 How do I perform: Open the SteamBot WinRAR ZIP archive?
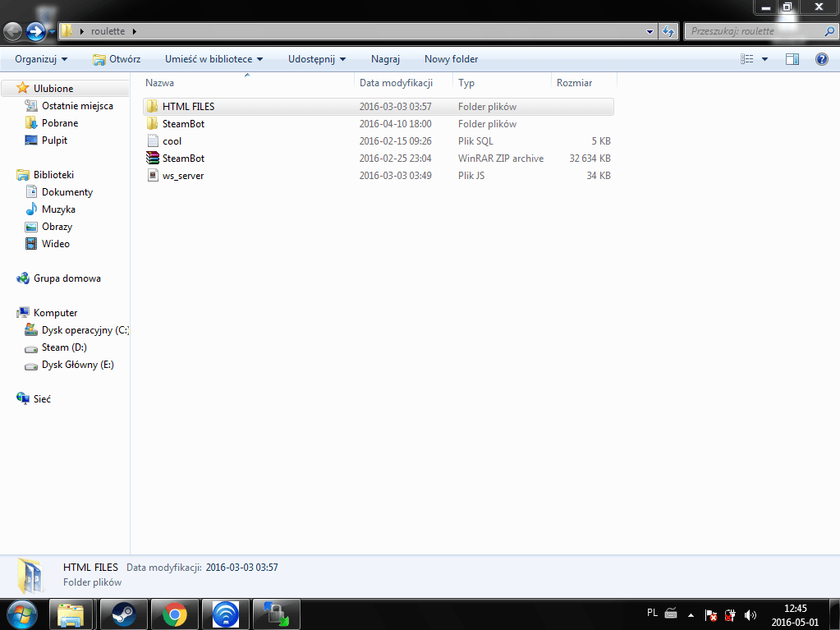(x=182, y=159)
